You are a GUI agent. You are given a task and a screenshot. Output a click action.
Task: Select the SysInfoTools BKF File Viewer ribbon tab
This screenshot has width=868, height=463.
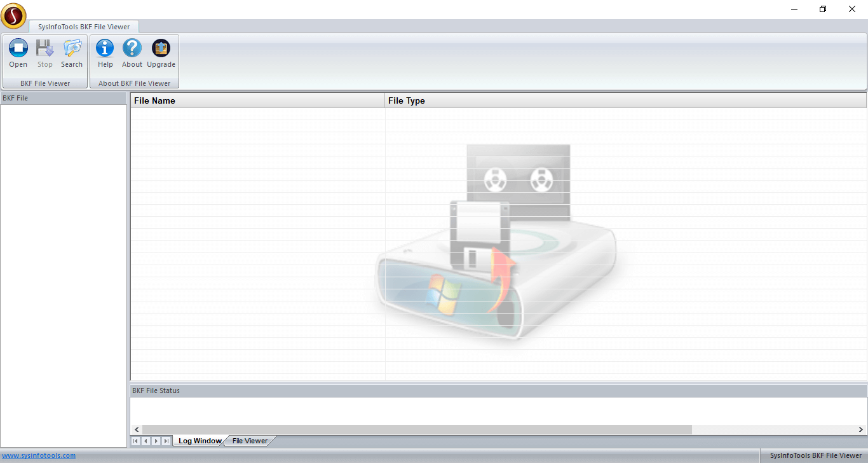[84, 27]
